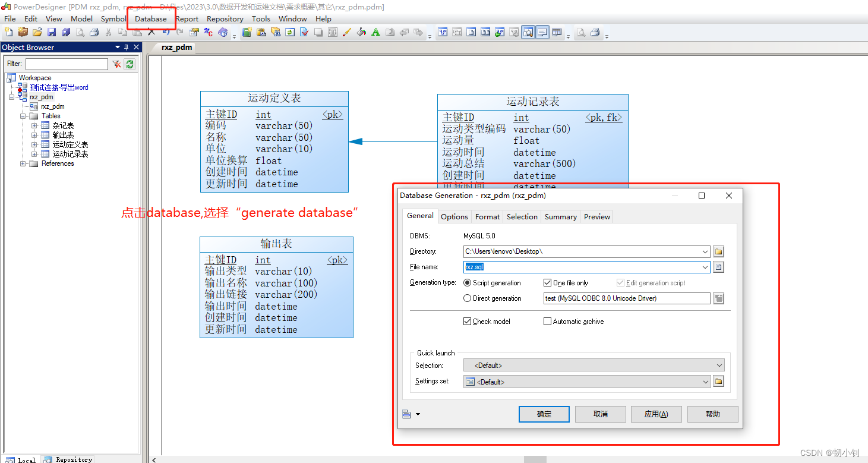Switch to the Format tab in dialog

tap(488, 217)
